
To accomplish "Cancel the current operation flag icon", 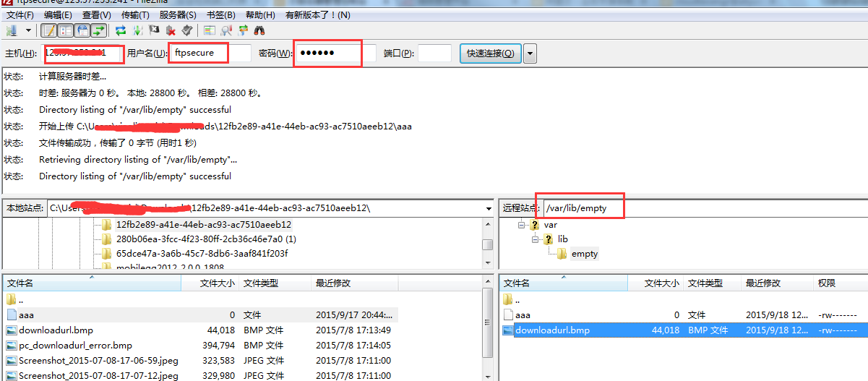I will point(154,30).
